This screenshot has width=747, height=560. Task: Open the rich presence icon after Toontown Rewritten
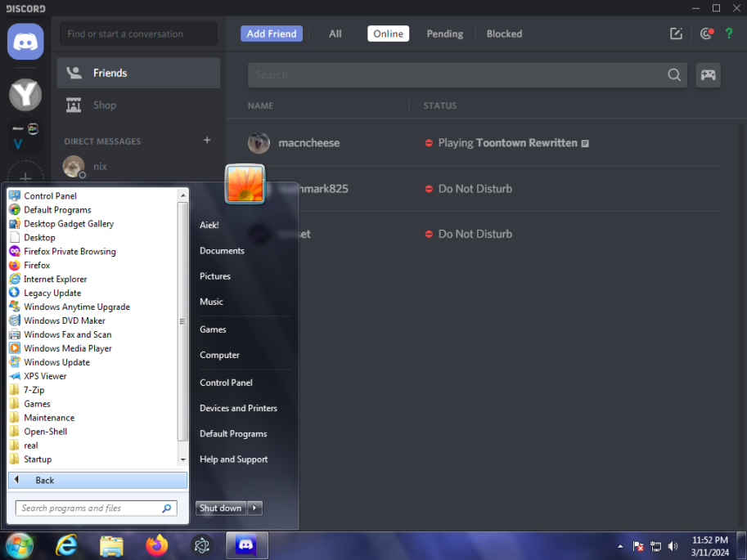585,143
